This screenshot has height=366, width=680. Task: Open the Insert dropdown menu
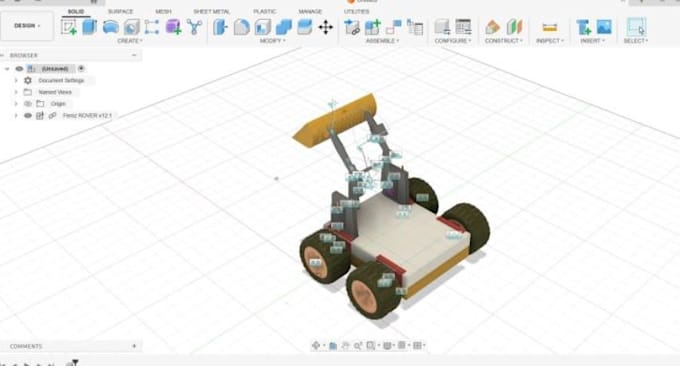[x=592, y=41]
